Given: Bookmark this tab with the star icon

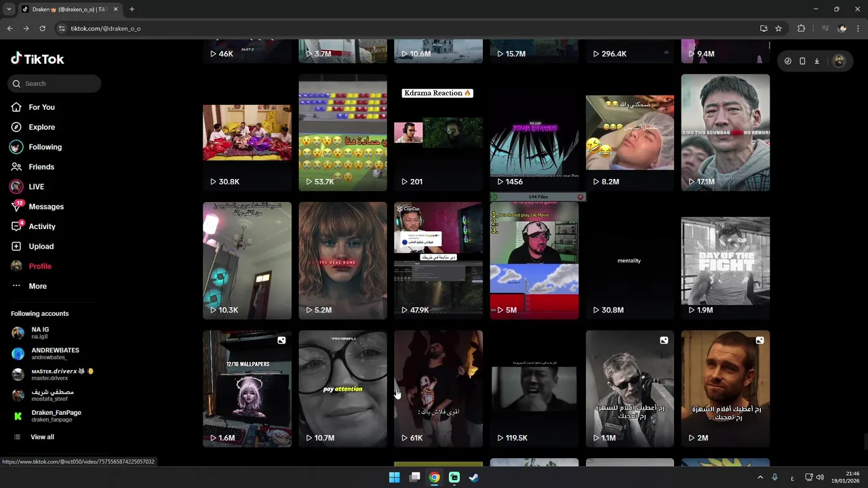Looking at the screenshot, I should 778,28.
